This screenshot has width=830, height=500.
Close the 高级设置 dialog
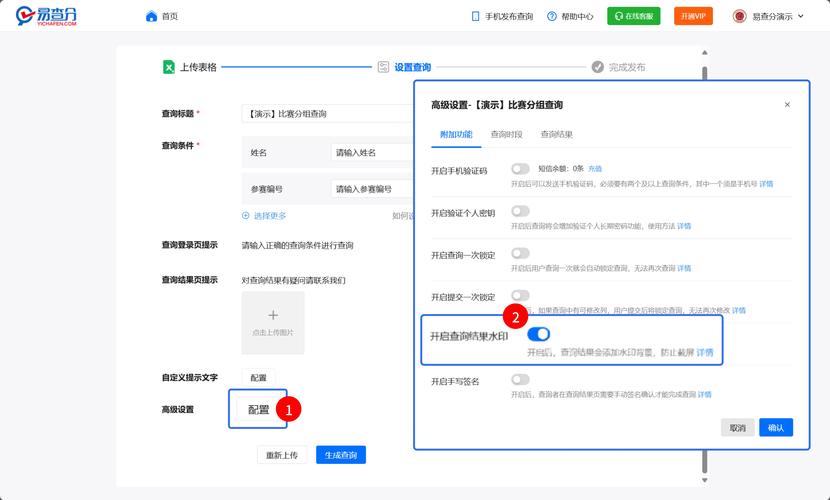787,105
